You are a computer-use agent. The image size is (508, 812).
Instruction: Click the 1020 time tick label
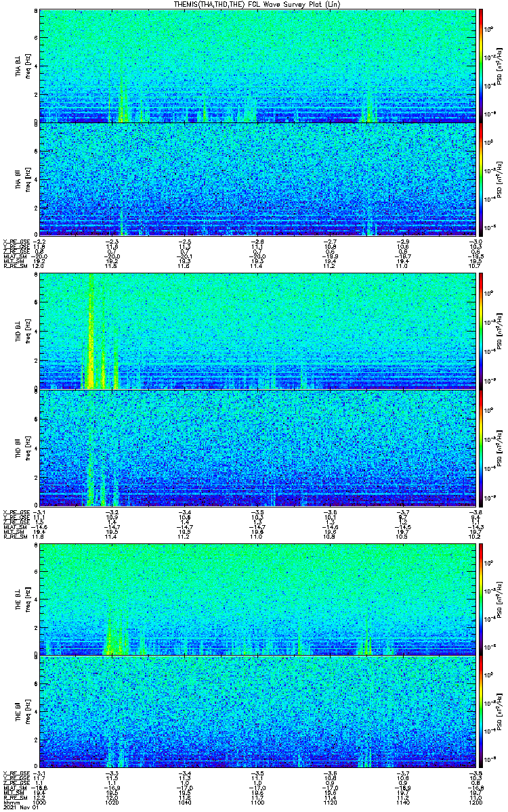[x=112, y=803]
